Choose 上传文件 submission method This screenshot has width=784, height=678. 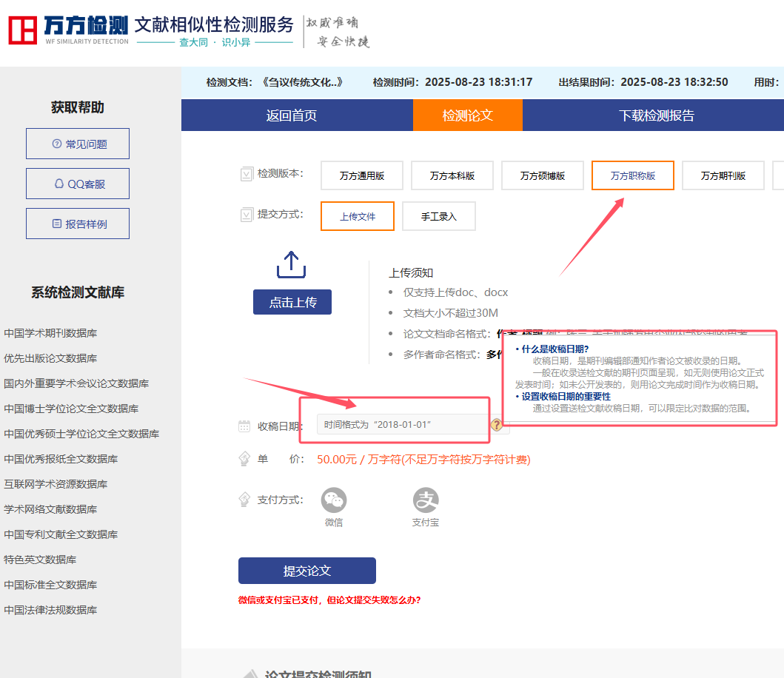358,216
